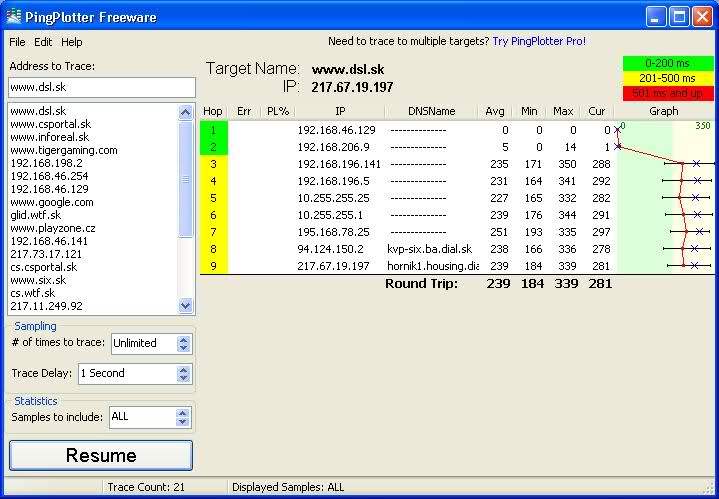Screen dimensions: 719x499
Task: Click the Try PingPlotter Pro! link
Action: tap(539, 41)
